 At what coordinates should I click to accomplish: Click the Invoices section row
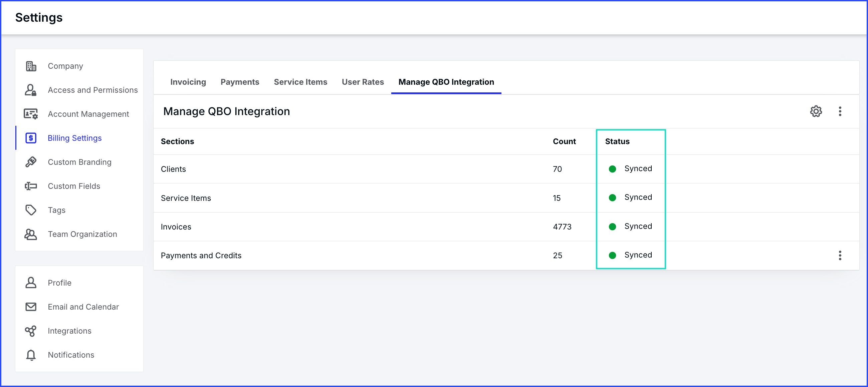pos(506,227)
